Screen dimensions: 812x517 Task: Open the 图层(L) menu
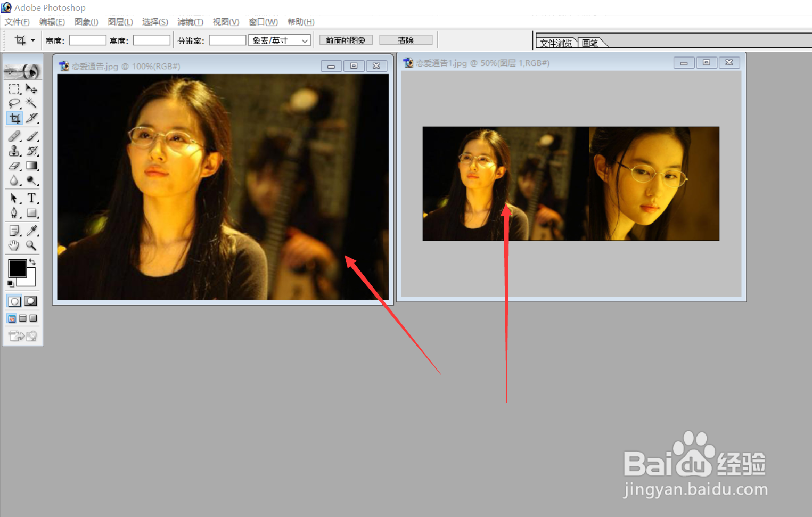[120, 22]
